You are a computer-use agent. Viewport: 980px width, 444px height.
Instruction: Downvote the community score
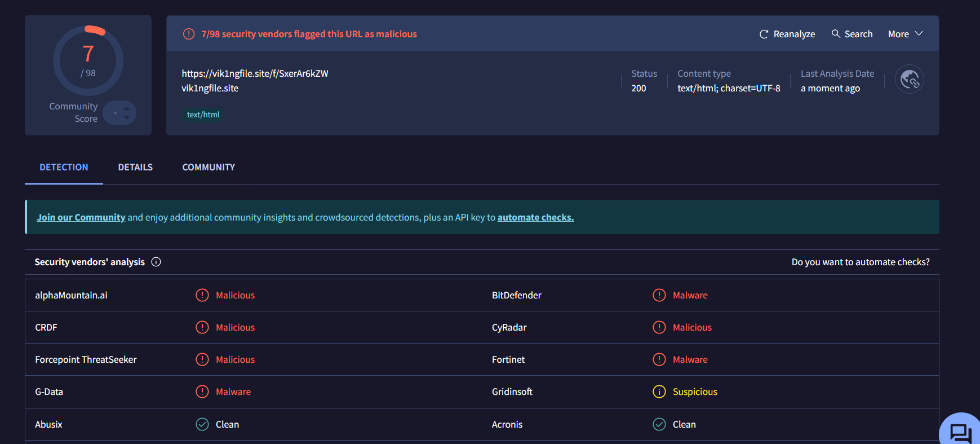point(127,117)
